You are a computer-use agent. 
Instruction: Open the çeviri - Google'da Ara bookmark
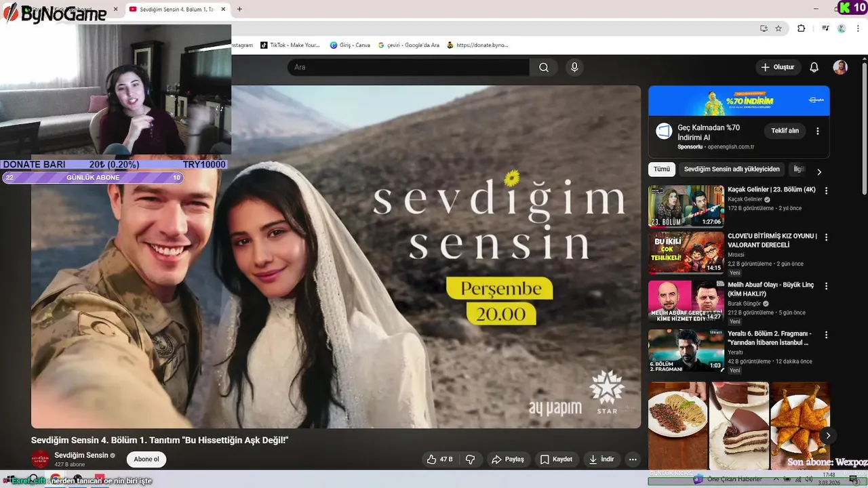(408, 45)
